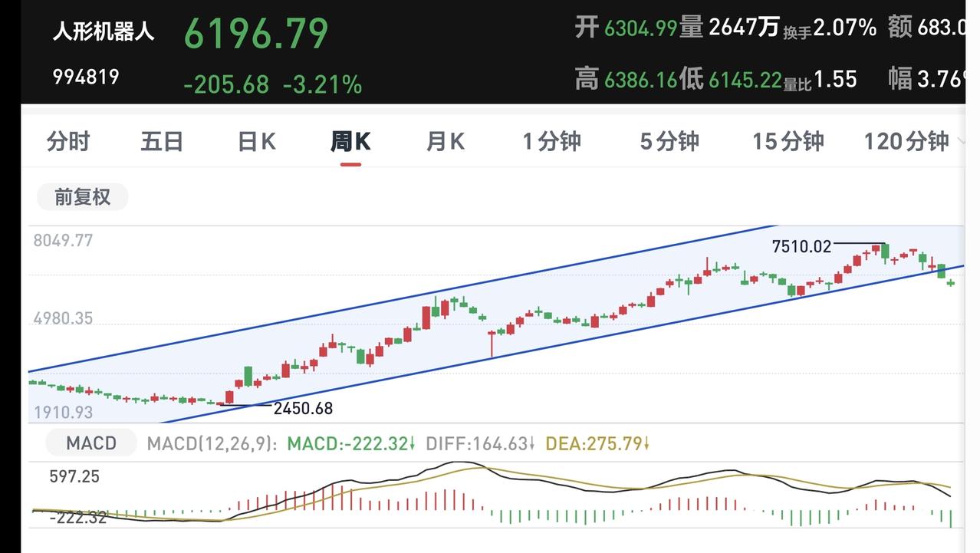Click the 2450.68 low price marker
The width and height of the screenshot is (980, 553).
pyautogui.click(x=303, y=408)
